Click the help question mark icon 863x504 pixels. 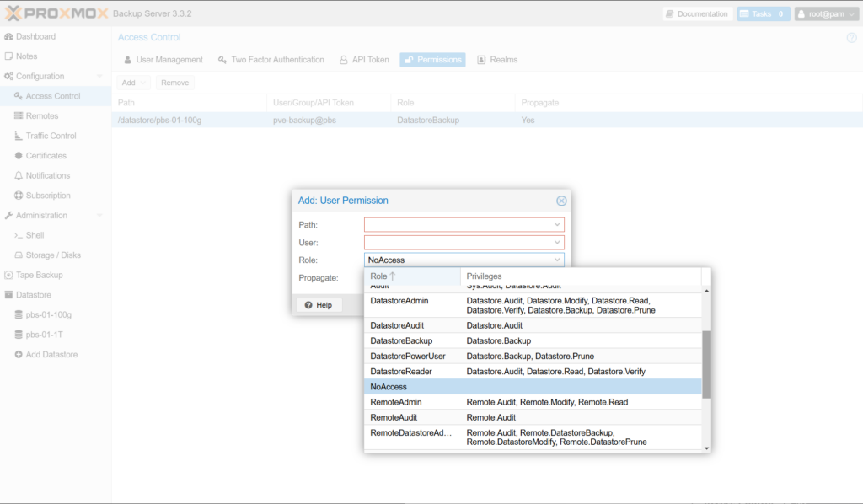851,38
